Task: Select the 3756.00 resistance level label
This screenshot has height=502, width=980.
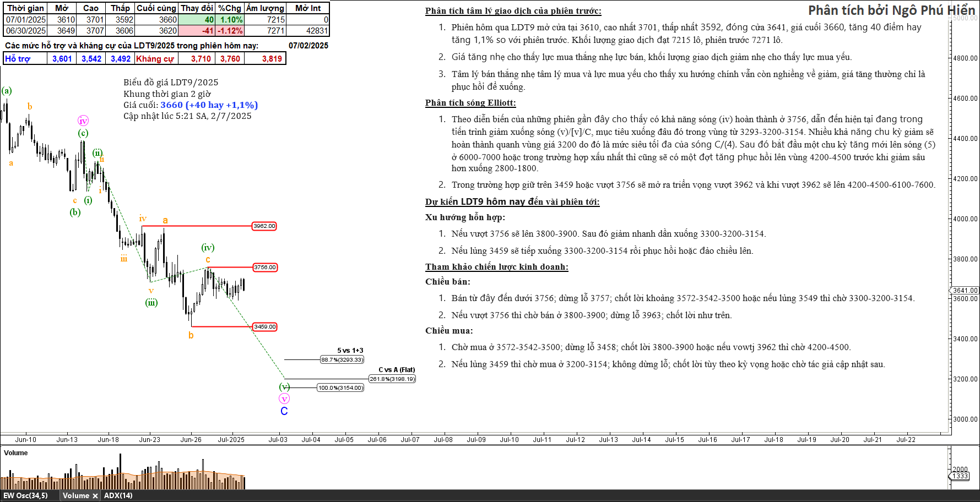Action: 265,268
